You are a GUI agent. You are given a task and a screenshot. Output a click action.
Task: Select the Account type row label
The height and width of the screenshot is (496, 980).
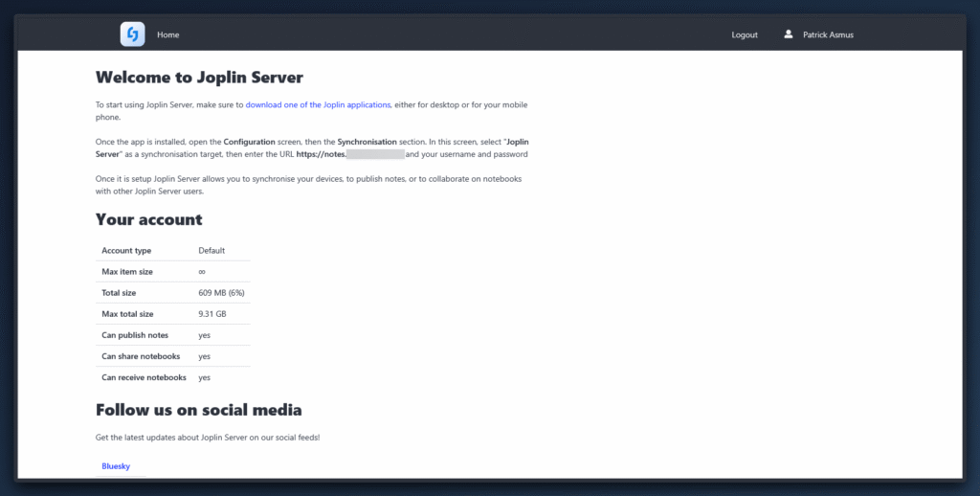pyautogui.click(x=126, y=251)
